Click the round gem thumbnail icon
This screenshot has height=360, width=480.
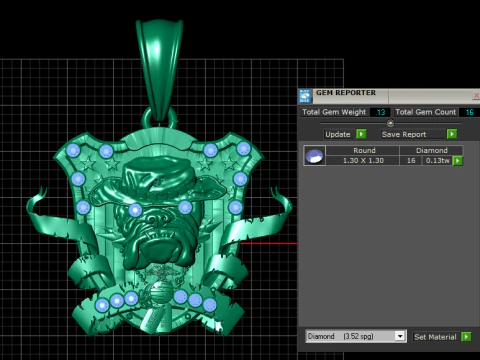[x=315, y=156]
